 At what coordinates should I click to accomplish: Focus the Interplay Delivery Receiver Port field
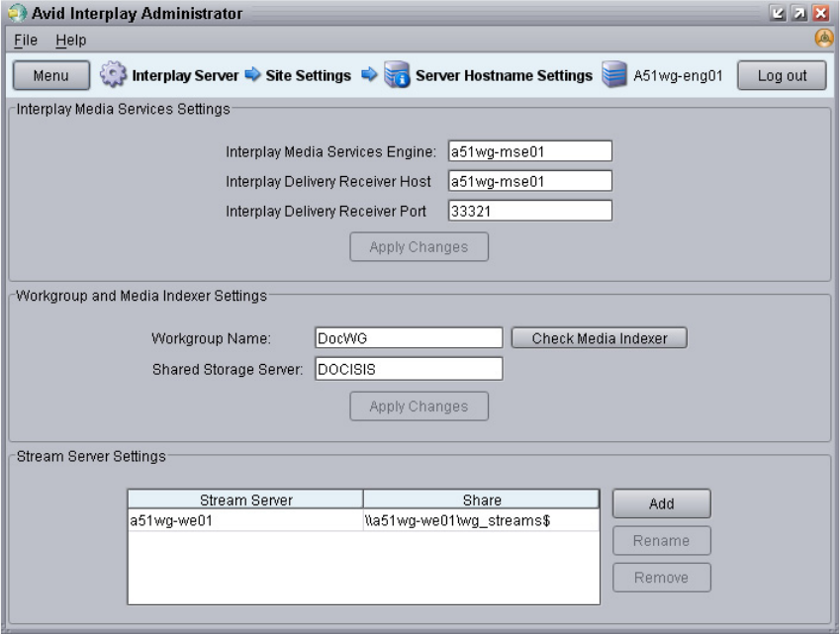coord(529,211)
